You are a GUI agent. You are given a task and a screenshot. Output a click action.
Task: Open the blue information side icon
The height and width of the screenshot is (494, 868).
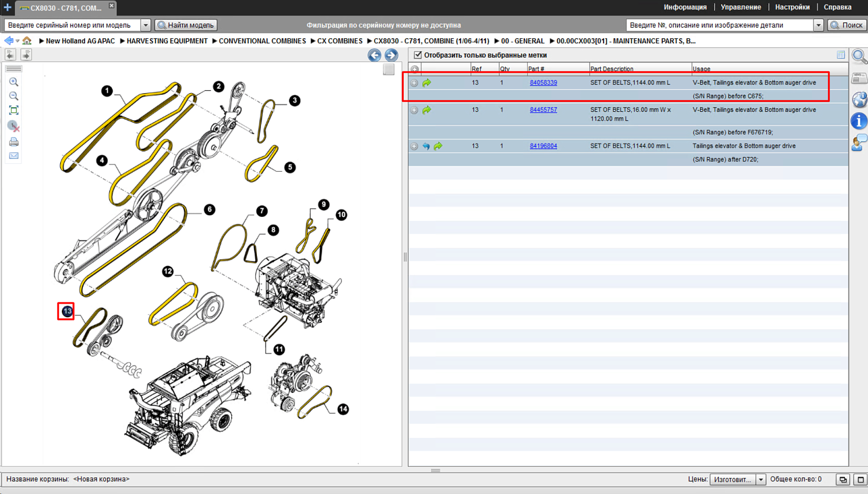click(859, 121)
